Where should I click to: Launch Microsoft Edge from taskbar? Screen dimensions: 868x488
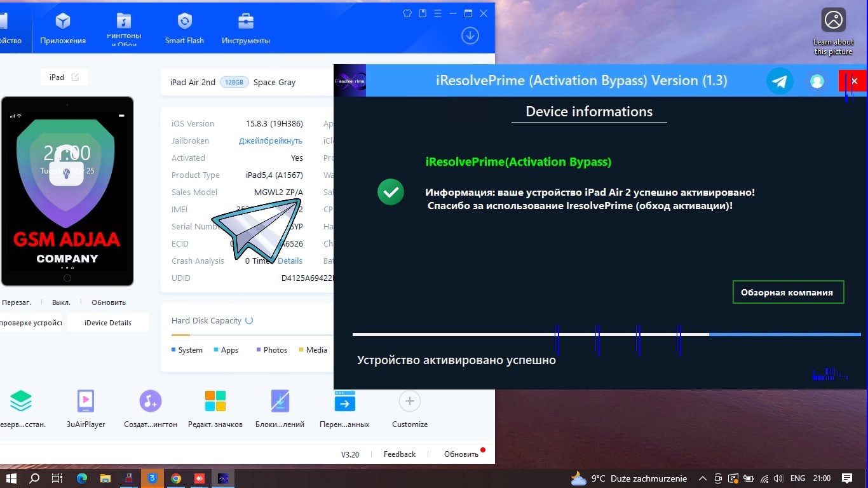click(82, 478)
